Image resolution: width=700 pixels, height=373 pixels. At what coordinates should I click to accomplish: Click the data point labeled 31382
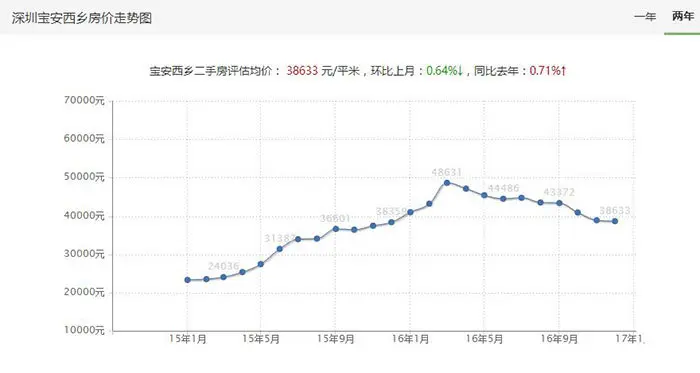[279, 249]
